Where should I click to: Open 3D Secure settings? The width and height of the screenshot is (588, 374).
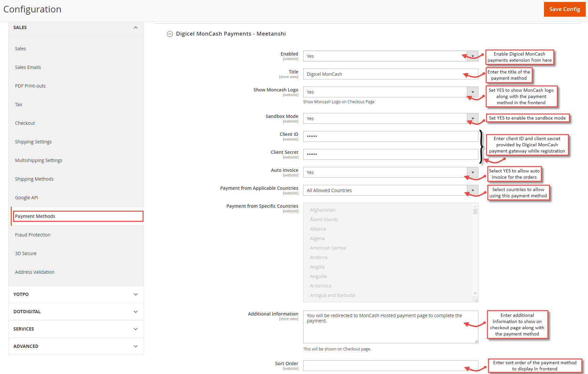point(26,253)
